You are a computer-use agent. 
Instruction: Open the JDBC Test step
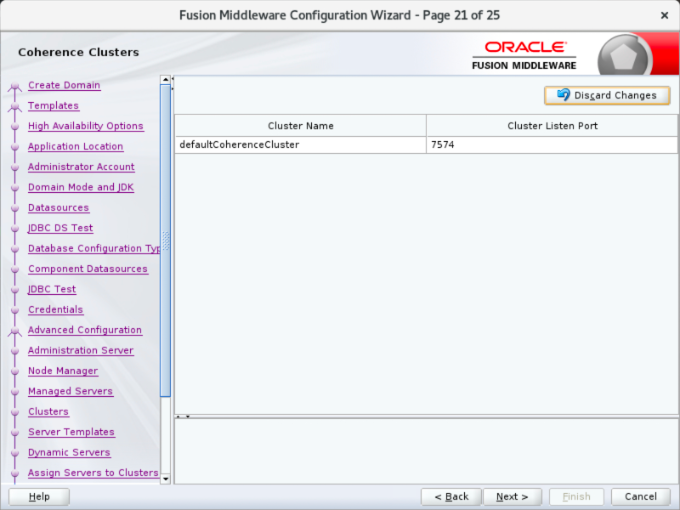[52, 289]
